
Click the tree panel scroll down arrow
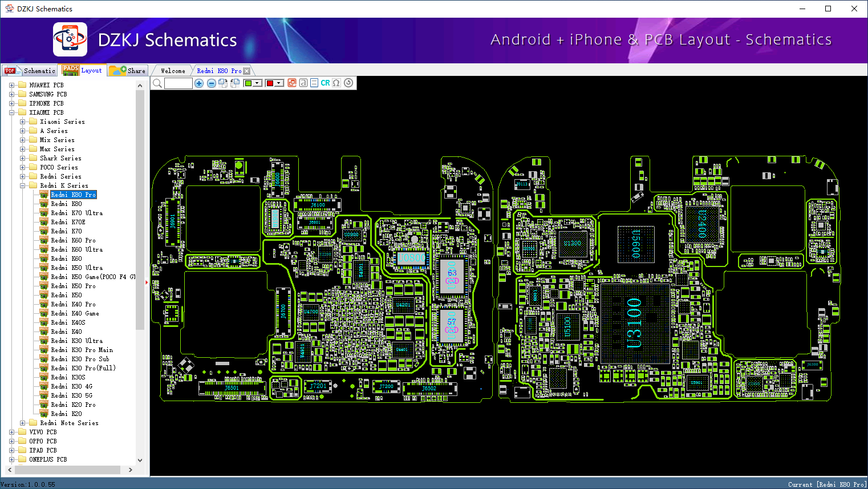(x=140, y=460)
